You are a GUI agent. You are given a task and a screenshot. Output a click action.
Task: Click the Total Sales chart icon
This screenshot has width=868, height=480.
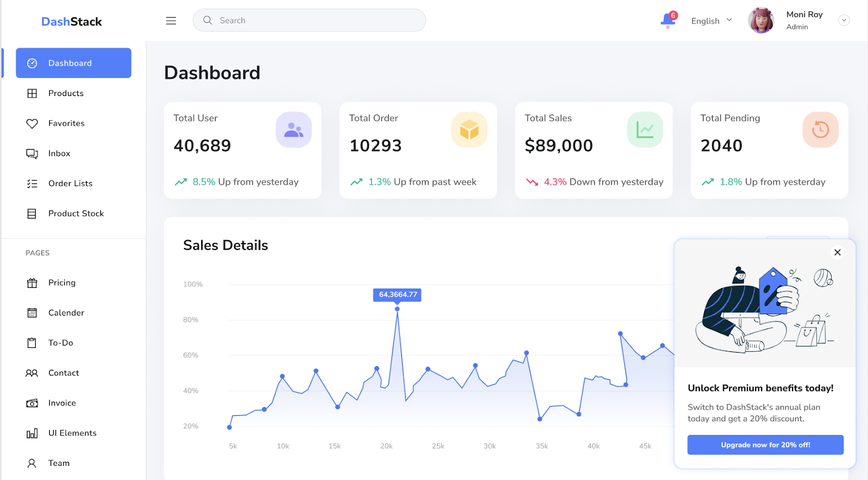click(x=644, y=130)
